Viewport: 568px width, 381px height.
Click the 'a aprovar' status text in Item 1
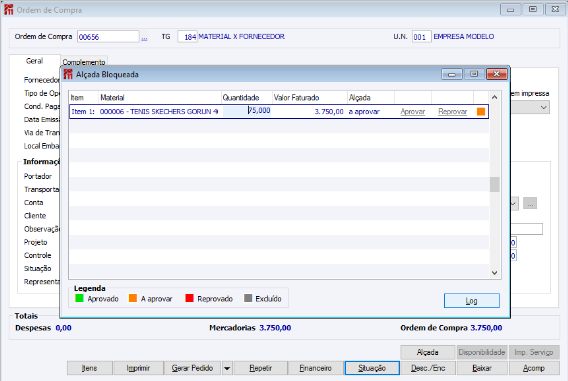(364, 112)
